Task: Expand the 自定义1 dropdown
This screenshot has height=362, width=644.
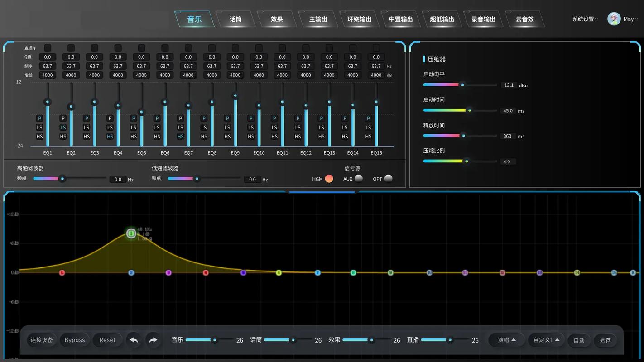Action: pyautogui.click(x=546, y=340)
